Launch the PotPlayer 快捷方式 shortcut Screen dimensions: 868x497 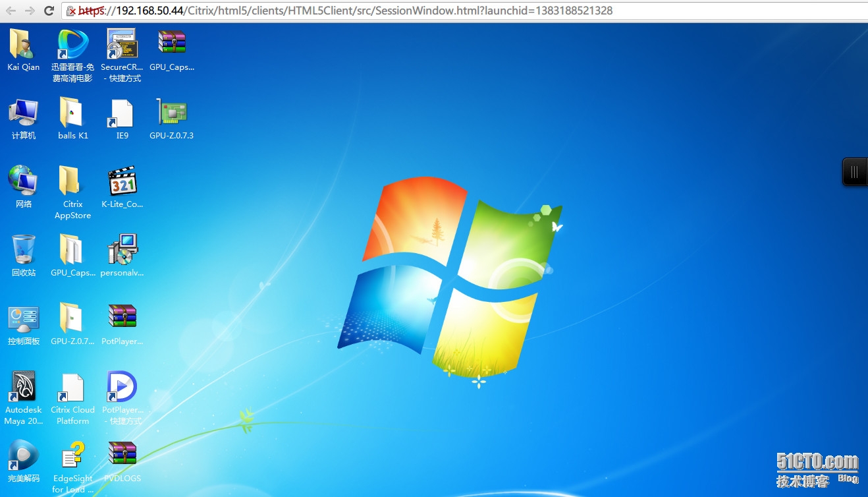pyautogui.click(x=122, y=387)
